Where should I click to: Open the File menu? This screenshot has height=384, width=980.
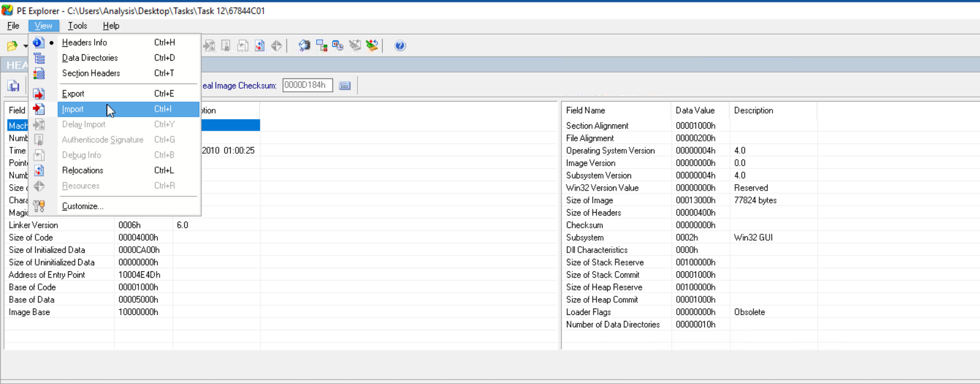pyautogui.click(x=13, y=26)
